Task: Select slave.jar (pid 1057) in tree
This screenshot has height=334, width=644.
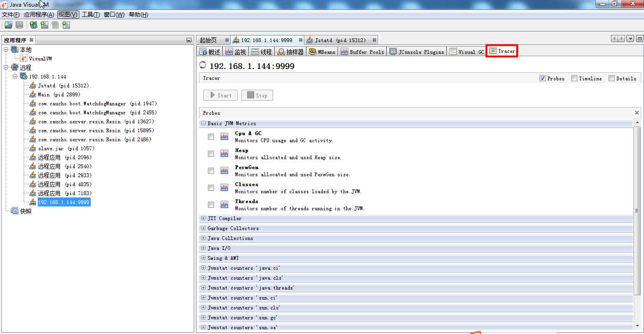Action: click(66, 148)
